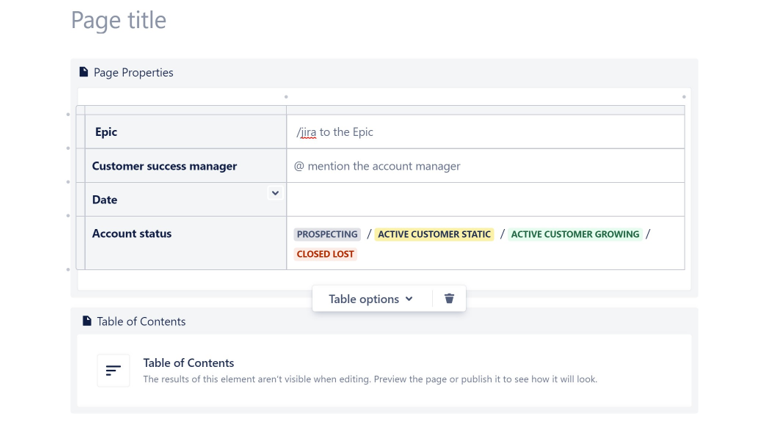Click the empty Date value cell

tap(485, 200)
